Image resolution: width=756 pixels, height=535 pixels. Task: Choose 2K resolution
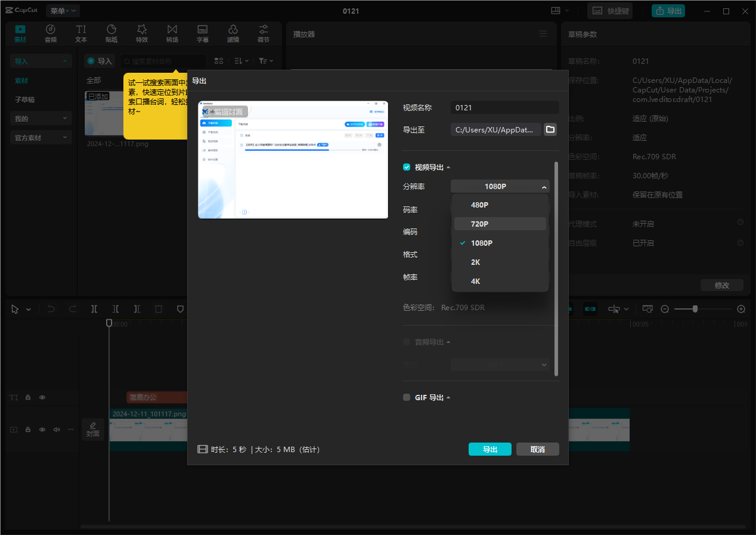click(x=500, y=262)
